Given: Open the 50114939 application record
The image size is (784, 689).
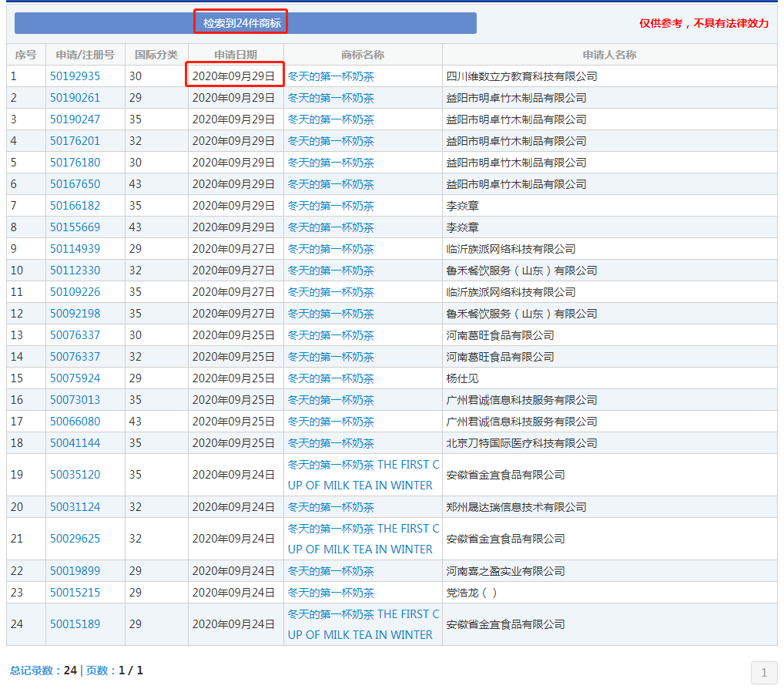Looking at the screenshot, I should [75, 249].
